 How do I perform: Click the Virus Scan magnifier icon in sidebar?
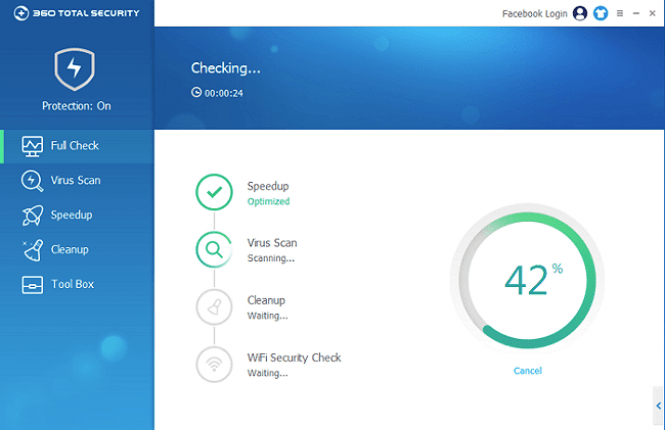click(x=32, y=181)
